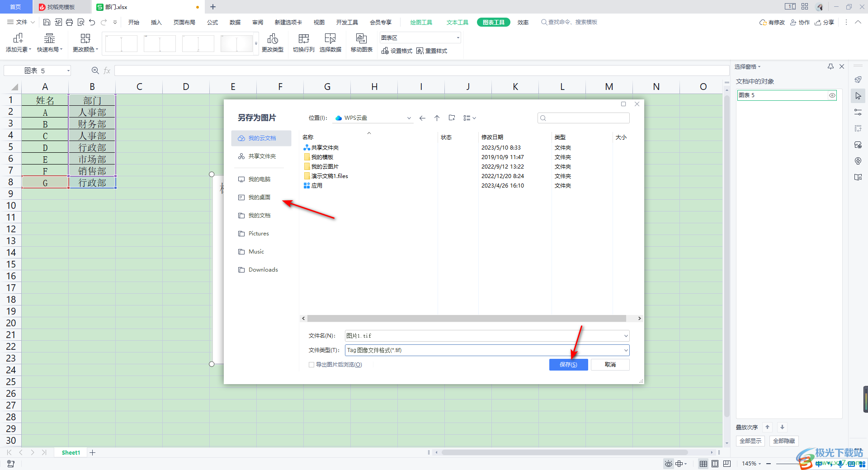Open the file name dropdown
Image resolution: width=868 pixels, height=470 pixels.
[626, 336]
